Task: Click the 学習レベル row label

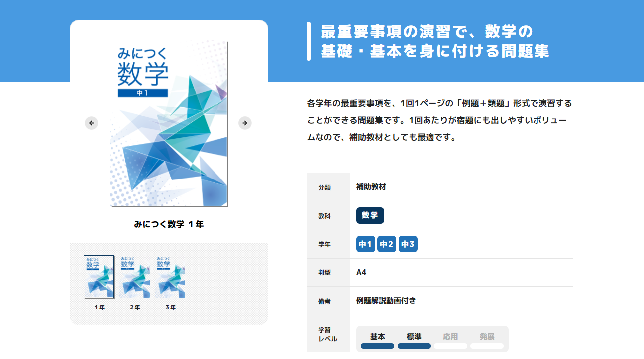Action: coord(327,334)
